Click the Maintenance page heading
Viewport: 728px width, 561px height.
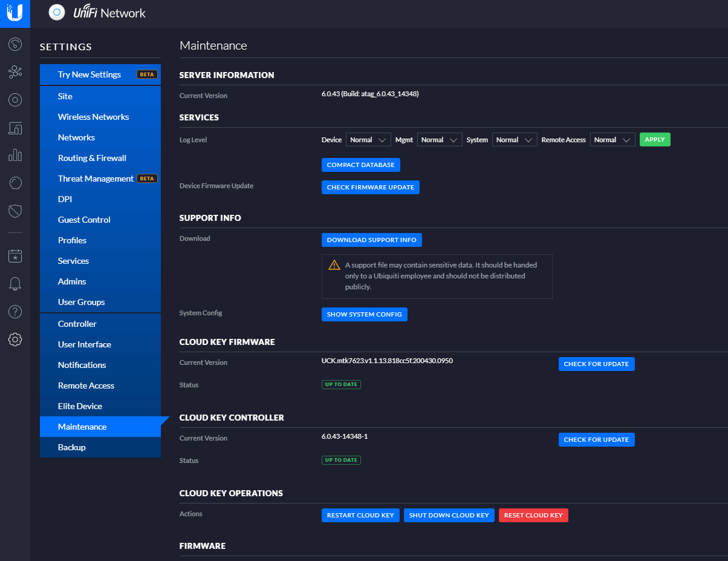point(213,45)
